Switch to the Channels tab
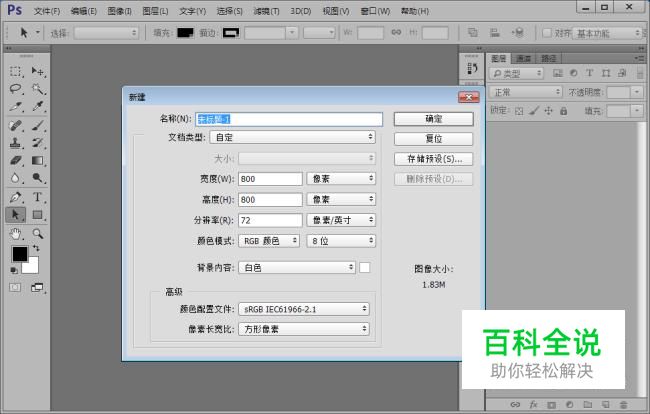The height and width of the screenshot is (414, 650). coord(524,58)
